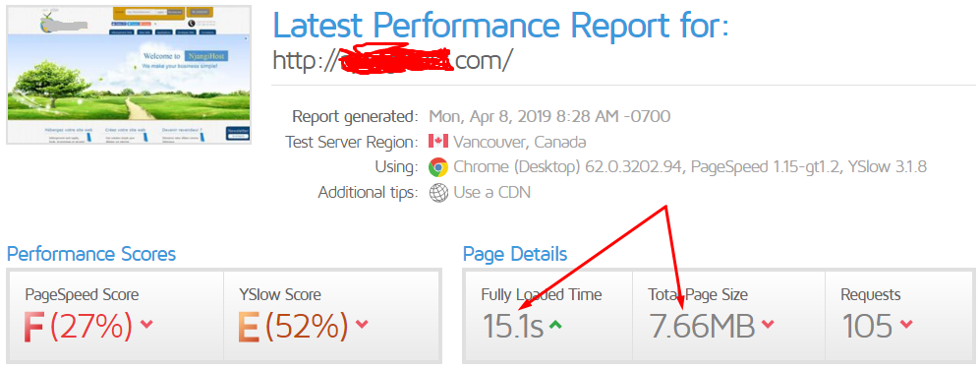
Task: Click the red arrow next to YSlow Score
Action: 362,324
